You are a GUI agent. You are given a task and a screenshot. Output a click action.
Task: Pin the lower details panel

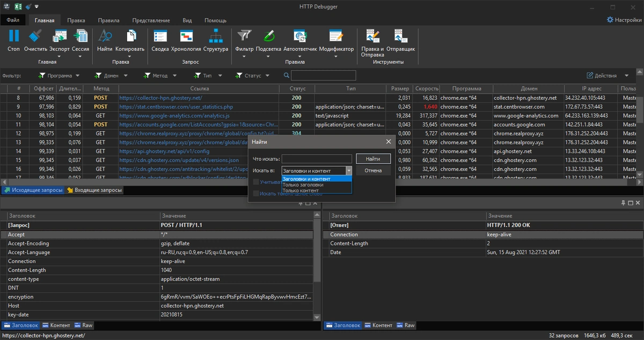[623, 203]
